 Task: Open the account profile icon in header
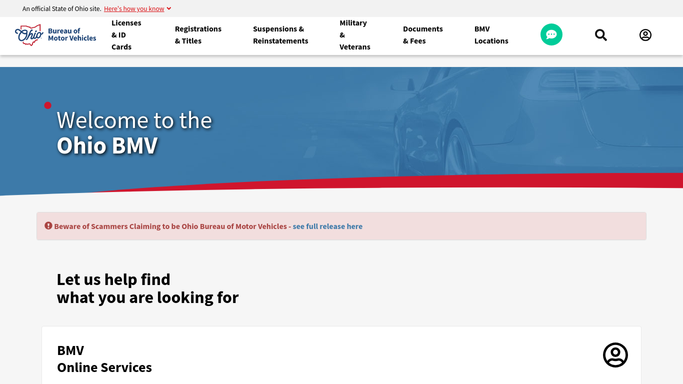(x=645, y=35)
